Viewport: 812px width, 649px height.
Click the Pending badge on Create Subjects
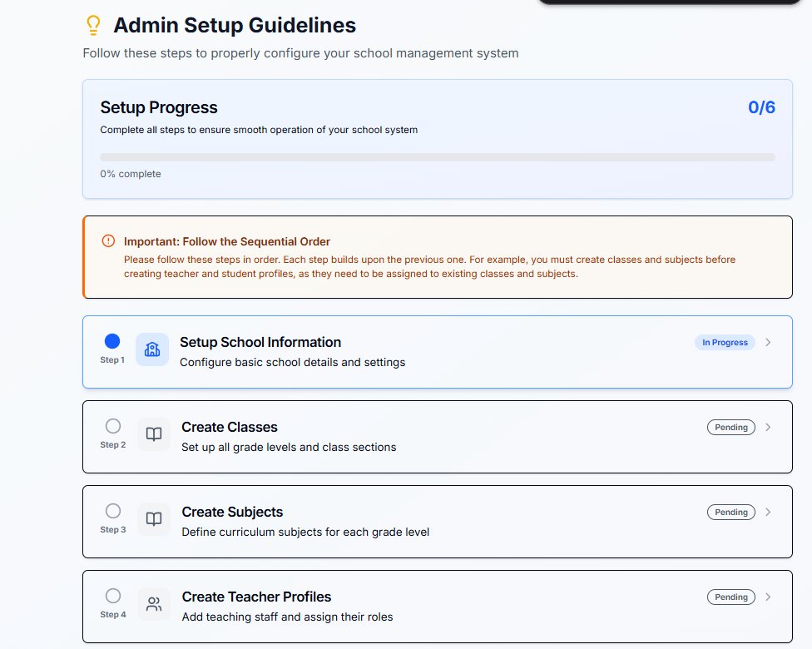[730, 513]
